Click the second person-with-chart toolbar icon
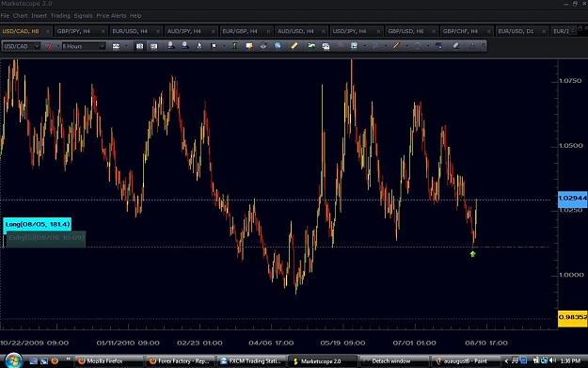The image size is (588, 368). (x=185, y=46)
